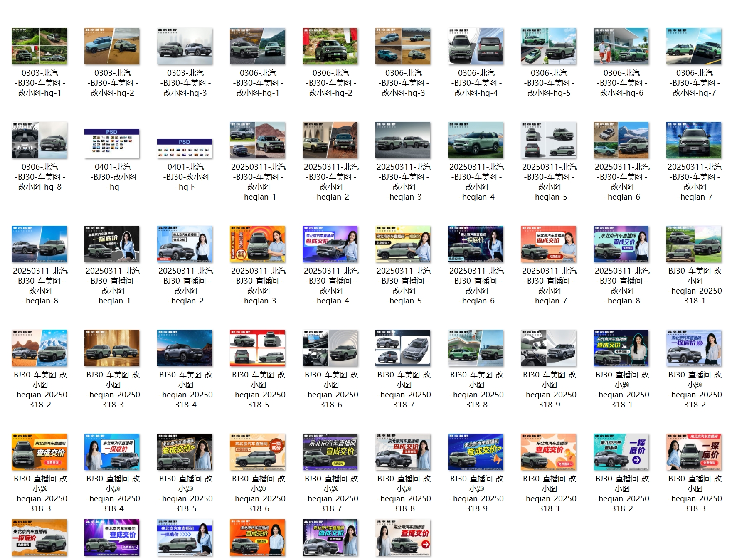Select thumbnail of BJ30-车美图-改小图-heqian-20250318-9
The image size is (732, 560).
tap(548, 348)
